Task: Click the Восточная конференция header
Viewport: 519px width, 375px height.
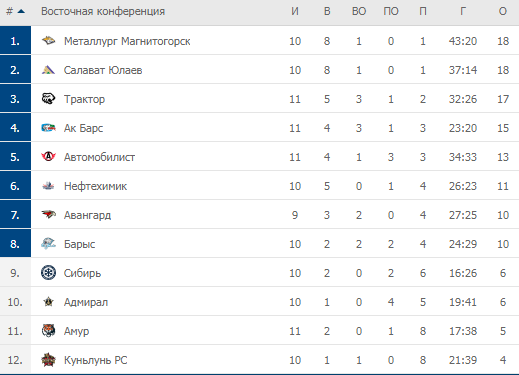Action: tap(103, 12)
